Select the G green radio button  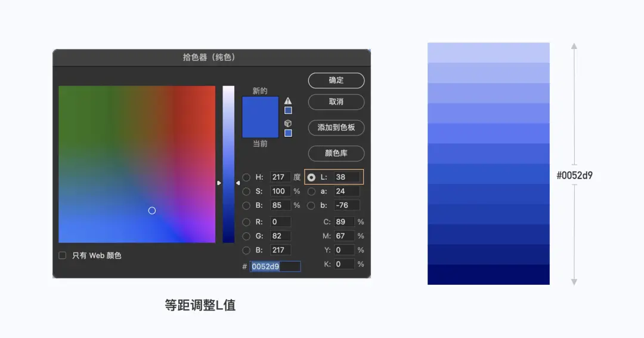point(246,236)
